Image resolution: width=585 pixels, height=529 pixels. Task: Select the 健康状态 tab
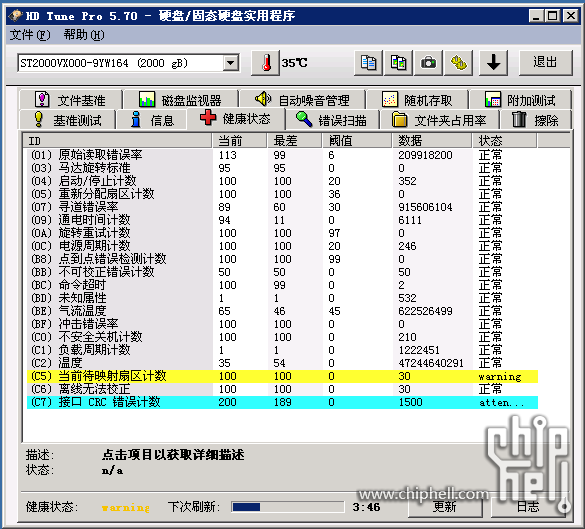236,119
